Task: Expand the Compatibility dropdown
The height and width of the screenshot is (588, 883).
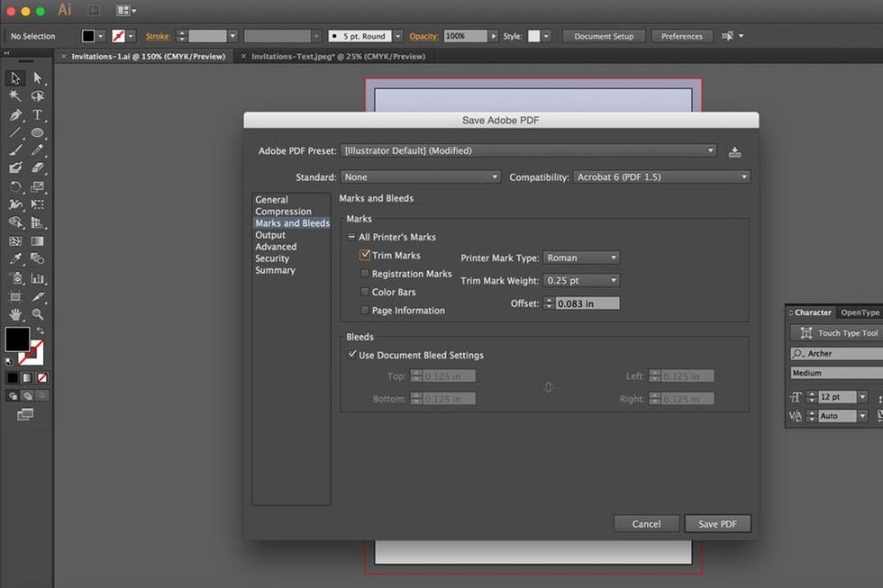Action: point(661,177)
